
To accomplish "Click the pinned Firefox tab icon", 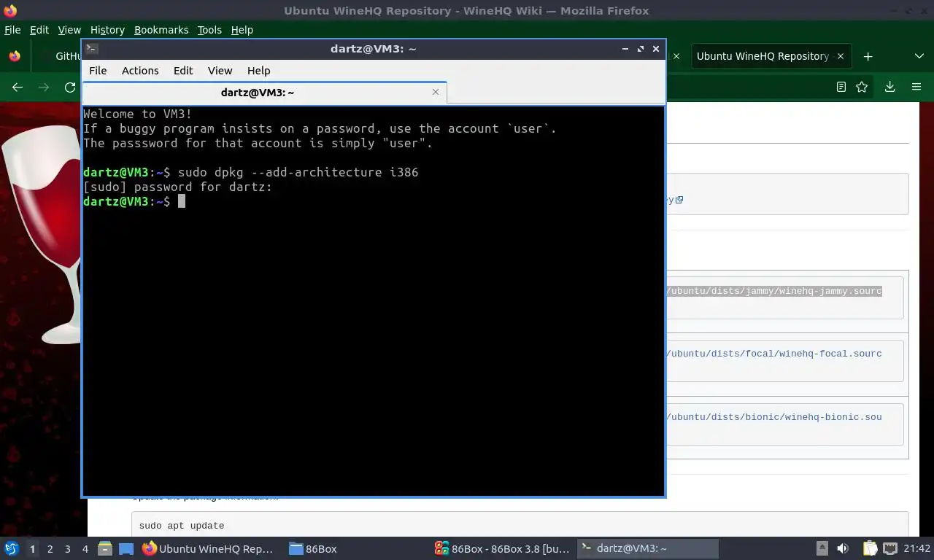I will pyautogui.click(x=15, y=56).
